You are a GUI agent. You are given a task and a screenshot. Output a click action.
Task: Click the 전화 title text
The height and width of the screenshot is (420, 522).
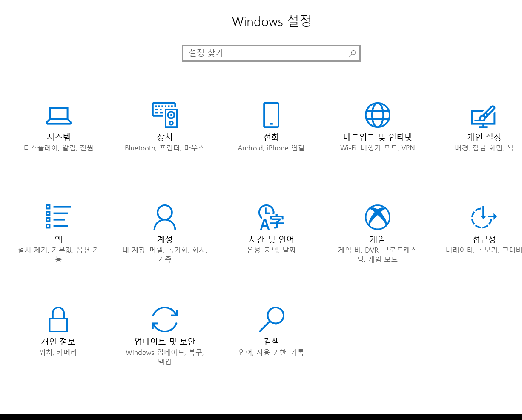point(271,137)
